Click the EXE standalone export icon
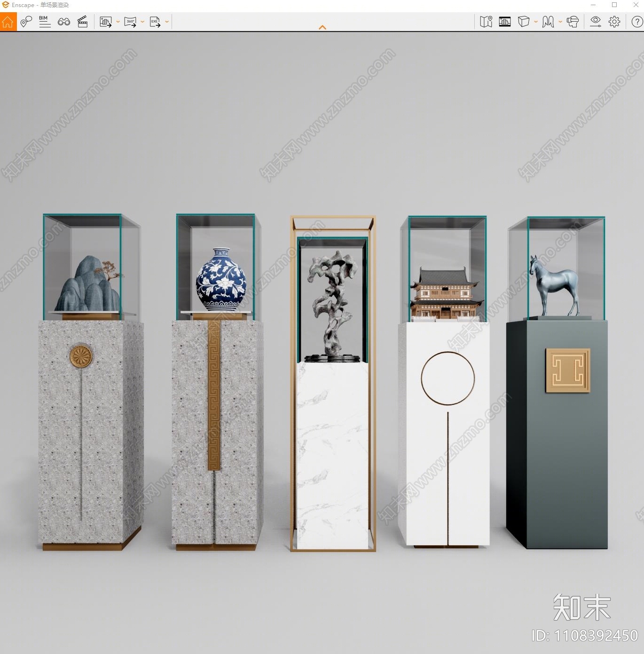 click(155, 22)
